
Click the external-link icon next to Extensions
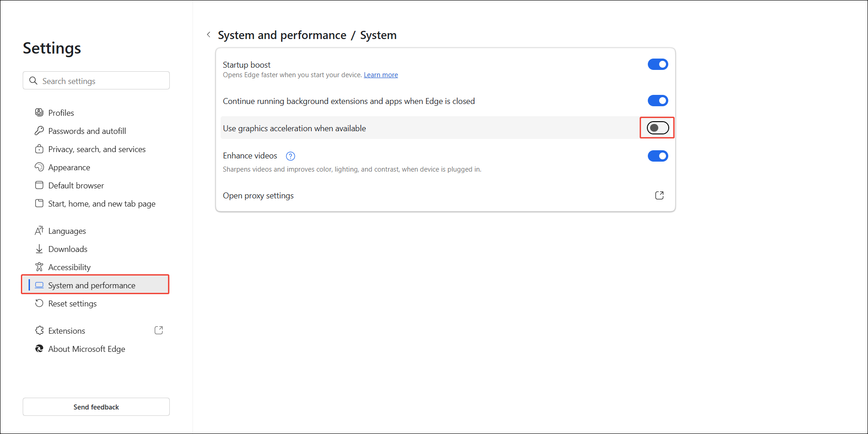coord(158,330)
